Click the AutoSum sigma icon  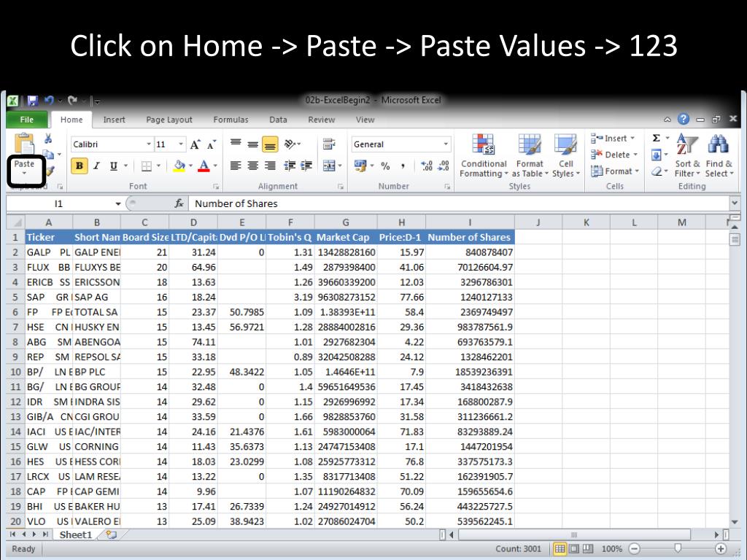657,138
